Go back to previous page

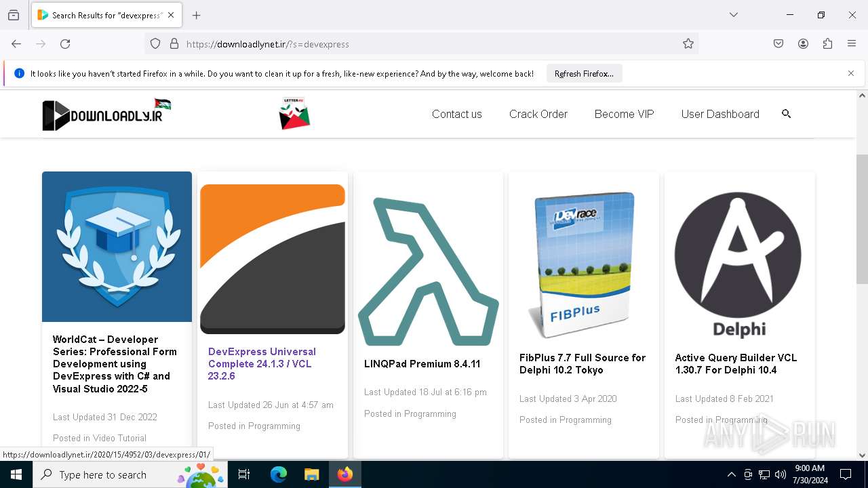(x=16, y=43)
